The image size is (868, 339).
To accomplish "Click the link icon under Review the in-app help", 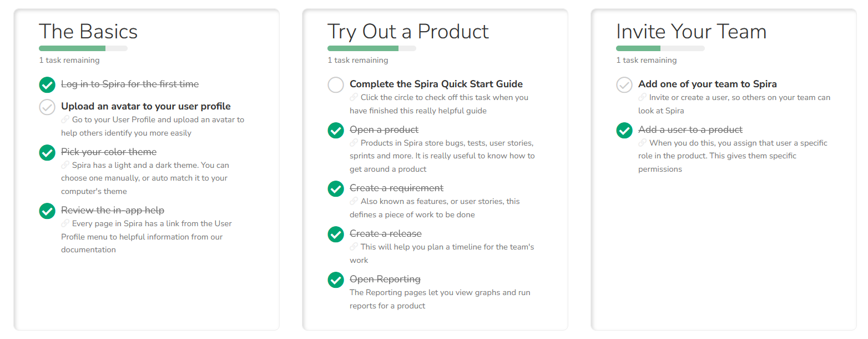I will 66,223.
